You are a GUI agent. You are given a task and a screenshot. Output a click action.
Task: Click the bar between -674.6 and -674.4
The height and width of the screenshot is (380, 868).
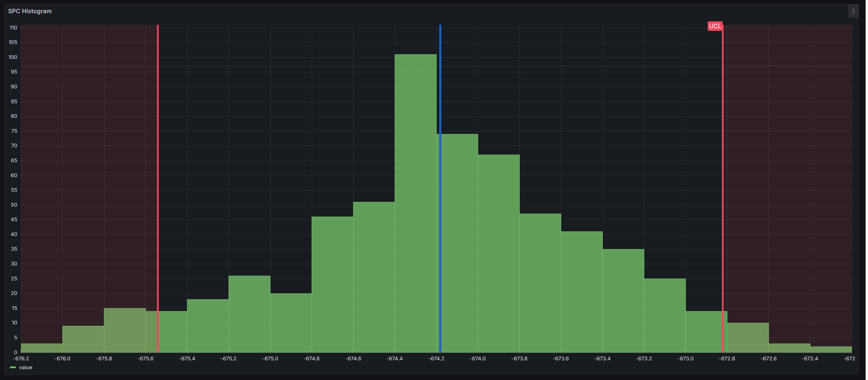point(374,278)
